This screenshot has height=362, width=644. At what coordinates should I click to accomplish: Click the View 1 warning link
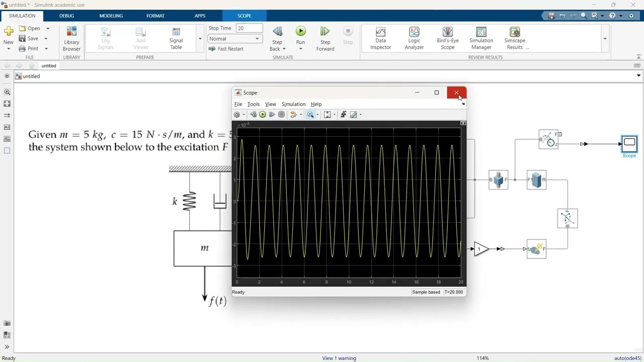click(339, 358)
